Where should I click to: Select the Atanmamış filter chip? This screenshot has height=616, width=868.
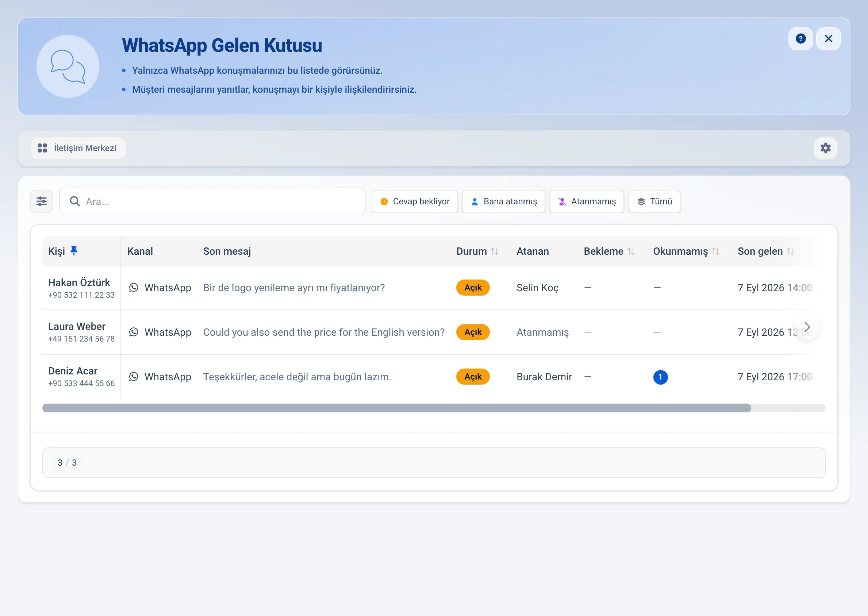587,201
